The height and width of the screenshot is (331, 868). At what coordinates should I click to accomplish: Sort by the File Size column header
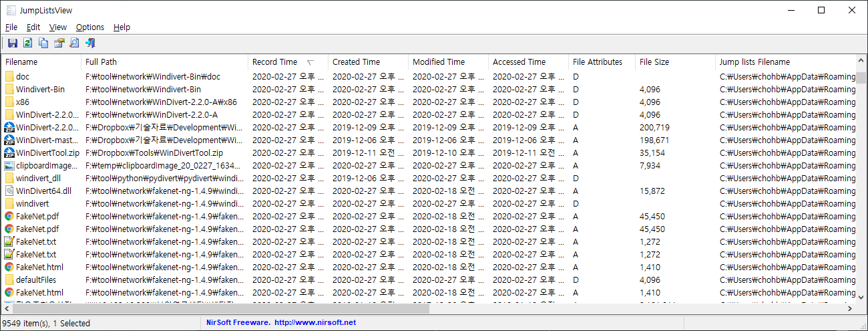pyautogui.click(x=675, y=62)
